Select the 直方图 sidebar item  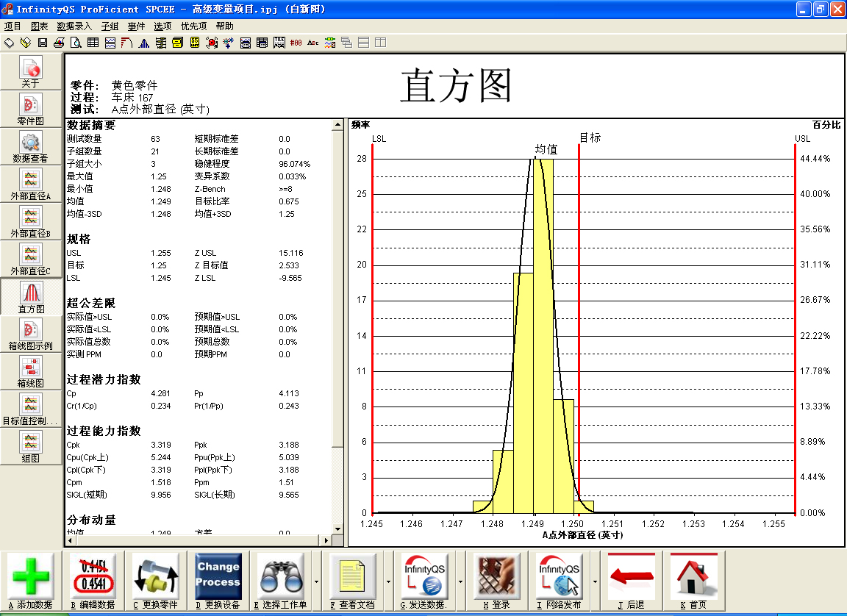(31, 297)
